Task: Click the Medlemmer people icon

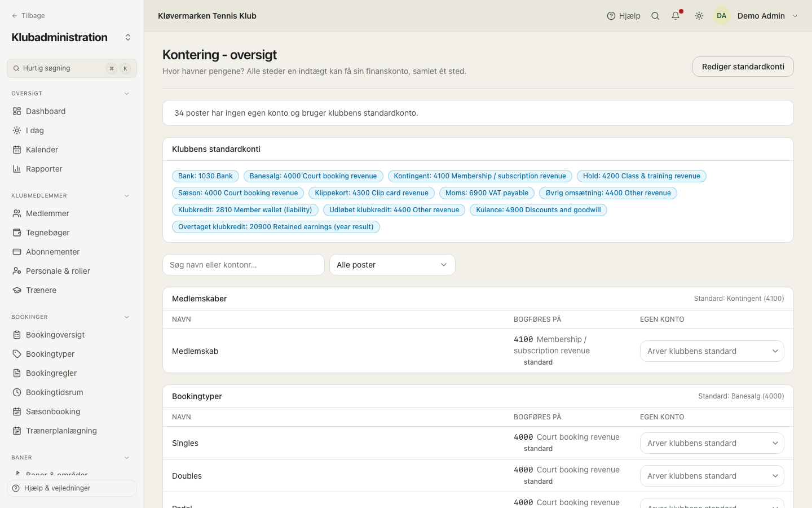Action: coord(17,213)
